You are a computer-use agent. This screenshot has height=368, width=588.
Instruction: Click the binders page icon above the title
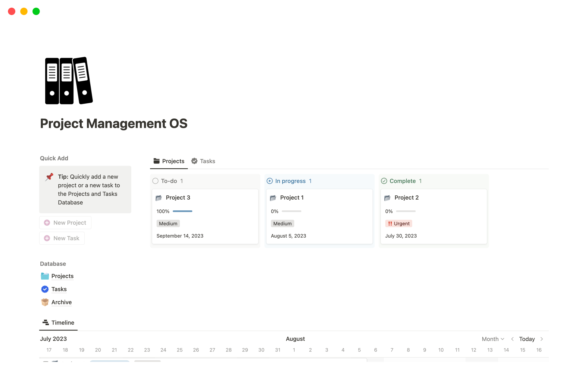68,80
